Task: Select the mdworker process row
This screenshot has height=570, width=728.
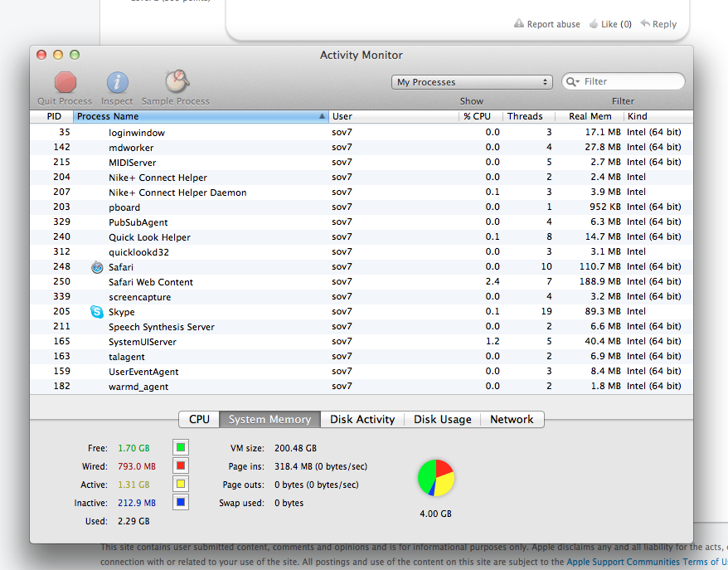Action: click(362, 147)
